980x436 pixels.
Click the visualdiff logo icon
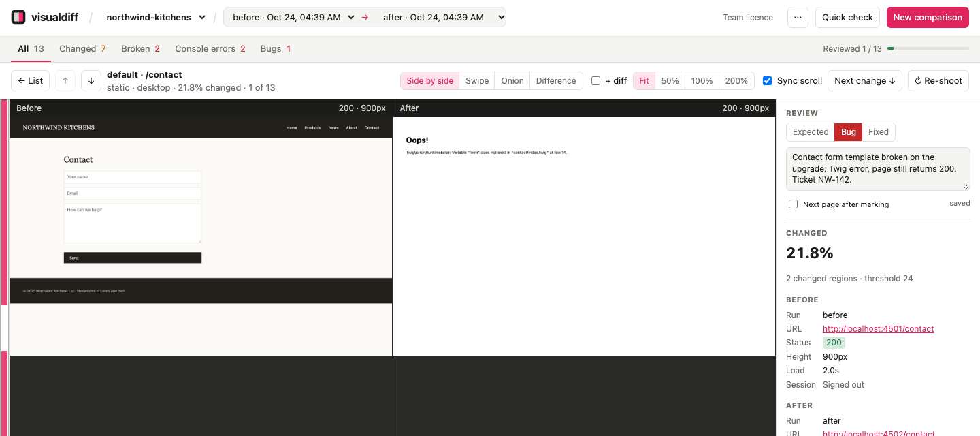point(18,17)
